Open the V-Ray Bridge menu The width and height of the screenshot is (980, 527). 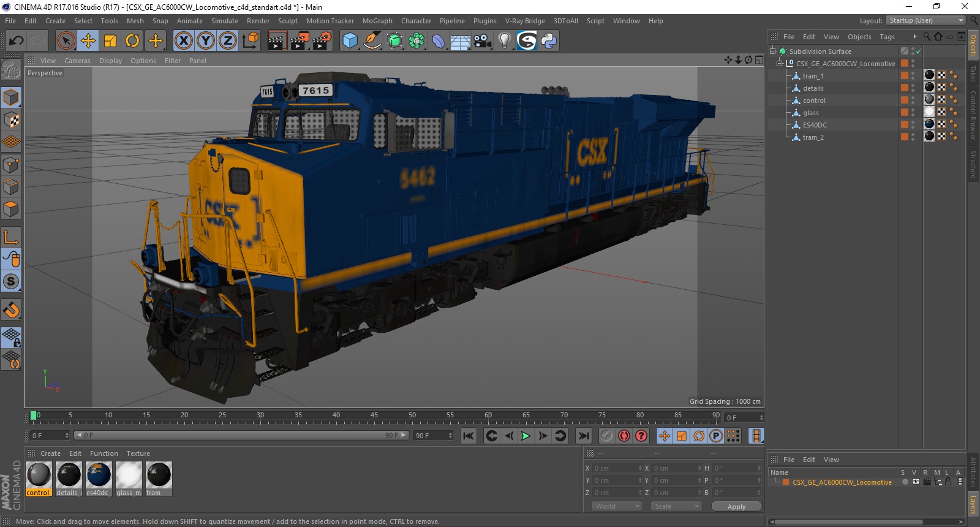pos(525,21)
